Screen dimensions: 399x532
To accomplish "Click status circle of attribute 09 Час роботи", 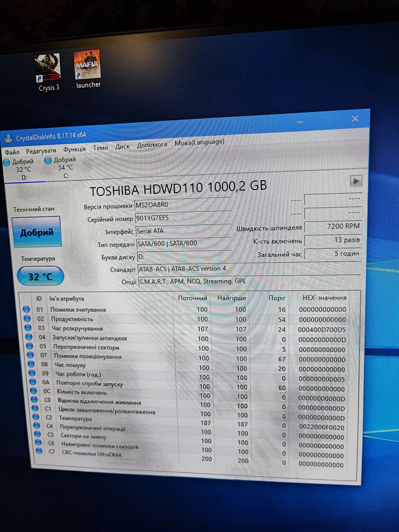I will (x=32, y=373).
